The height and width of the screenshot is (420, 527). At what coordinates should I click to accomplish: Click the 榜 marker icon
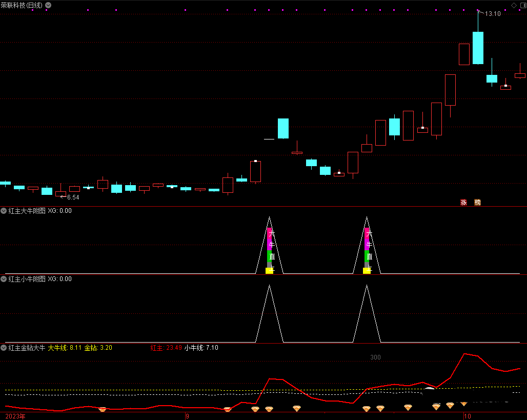477,203
